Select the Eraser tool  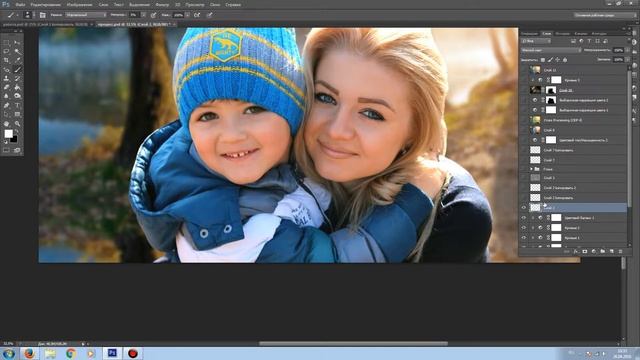click(x=6, y=87)
